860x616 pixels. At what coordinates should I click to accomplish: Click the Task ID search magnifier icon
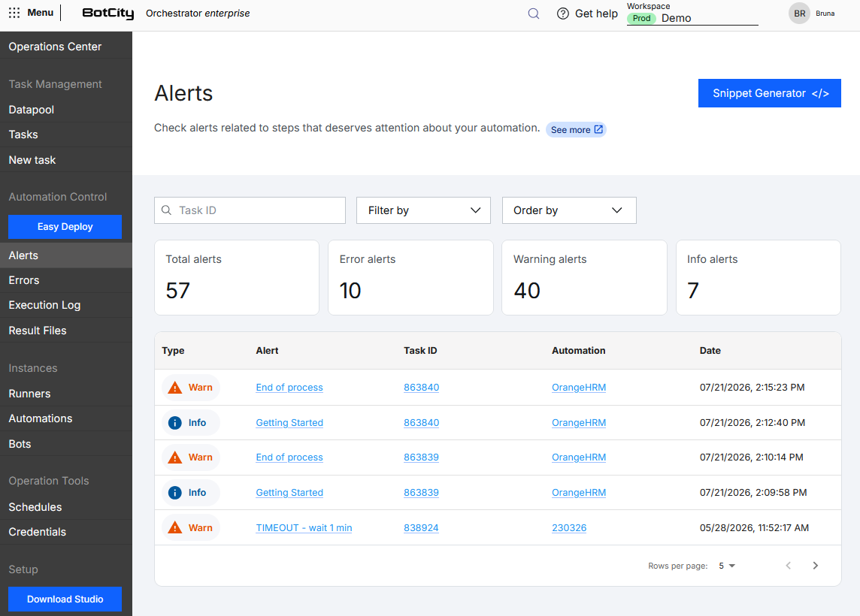[167, 210]
